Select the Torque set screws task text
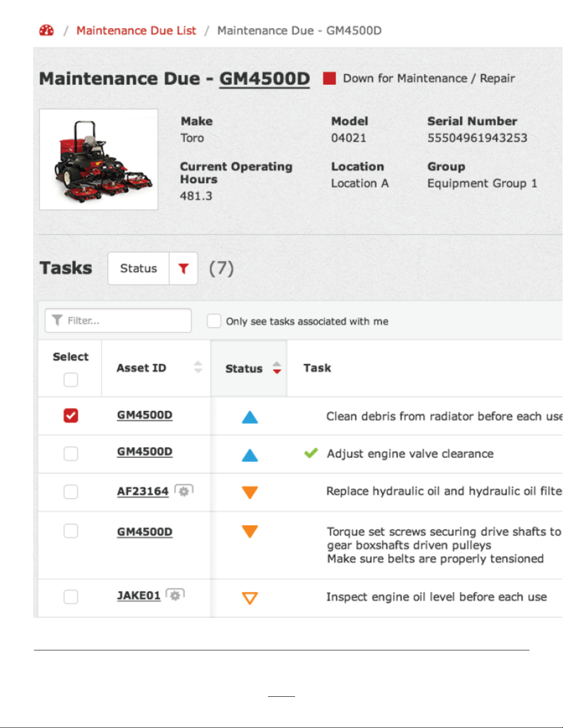This screenshot has width=563, height=728. coord(444,545)
